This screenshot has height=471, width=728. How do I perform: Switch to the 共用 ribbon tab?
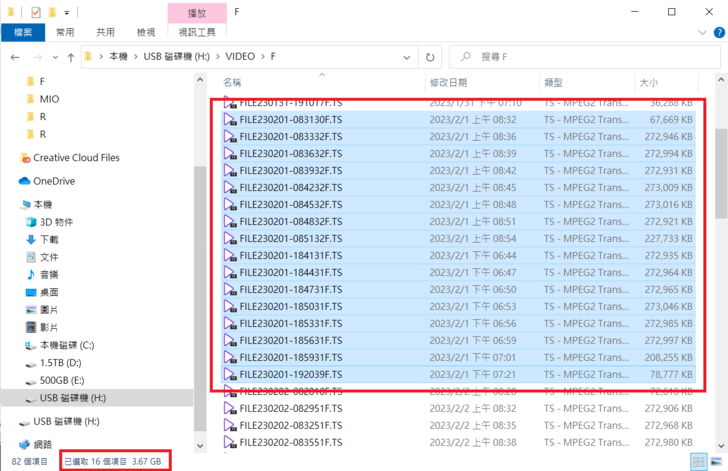pos(105,32)
